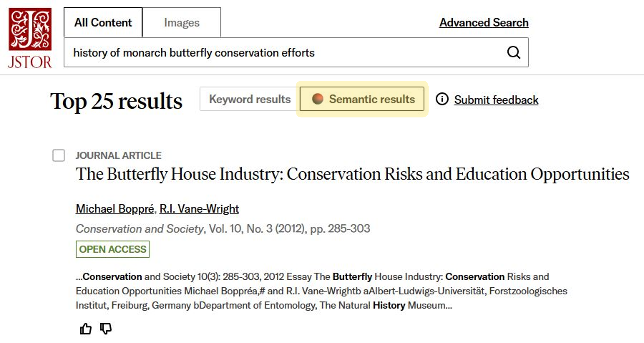
Task: Give the article a thumbs down
Action: (x=106, y=328)
